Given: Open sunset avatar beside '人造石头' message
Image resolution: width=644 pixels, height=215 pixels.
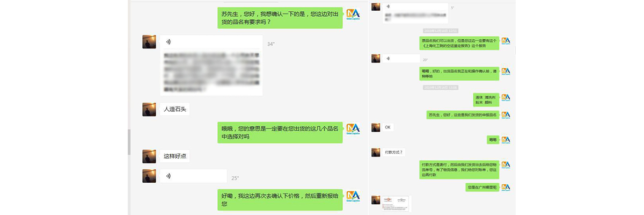Looking at the screenshot, I should click(149, 109).
